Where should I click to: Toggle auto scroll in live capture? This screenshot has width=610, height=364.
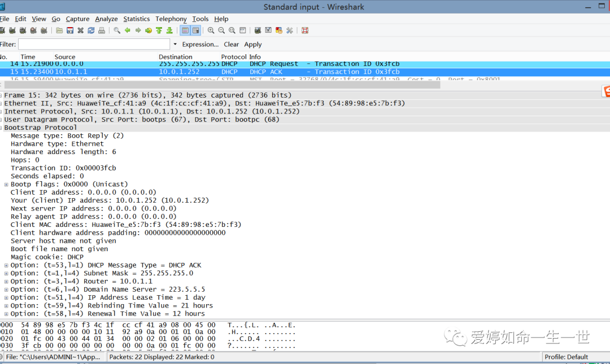tap(195, 30)
